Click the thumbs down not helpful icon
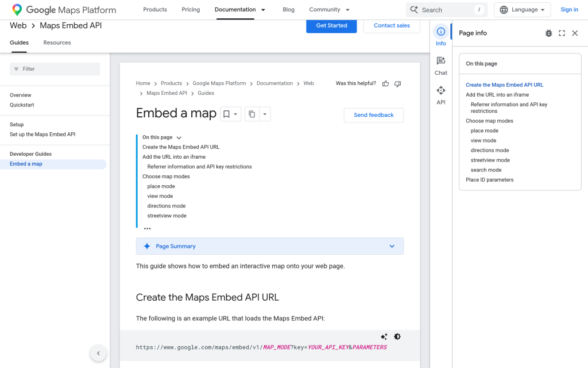 [397, 84]
